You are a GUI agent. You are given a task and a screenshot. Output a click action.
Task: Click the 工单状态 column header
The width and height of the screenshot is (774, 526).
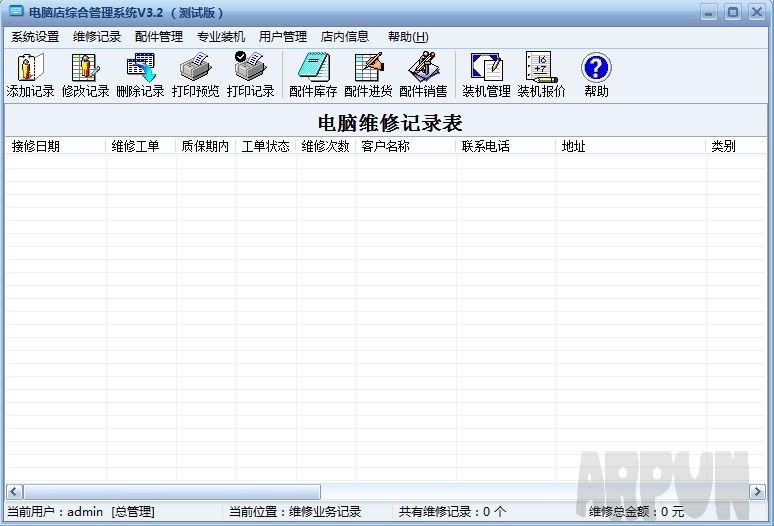[266, 146]
